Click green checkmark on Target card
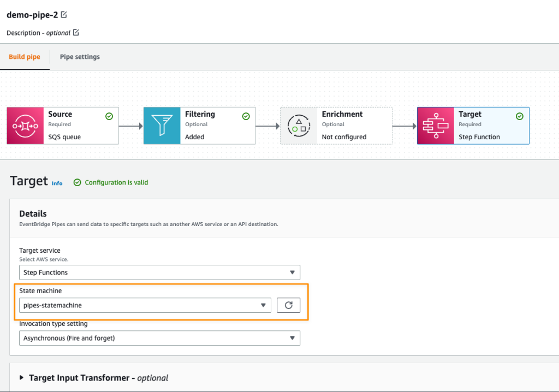Image resolution: width=559 pixels, height=392 pixels. pyautogui.click(x=520, y=116)
